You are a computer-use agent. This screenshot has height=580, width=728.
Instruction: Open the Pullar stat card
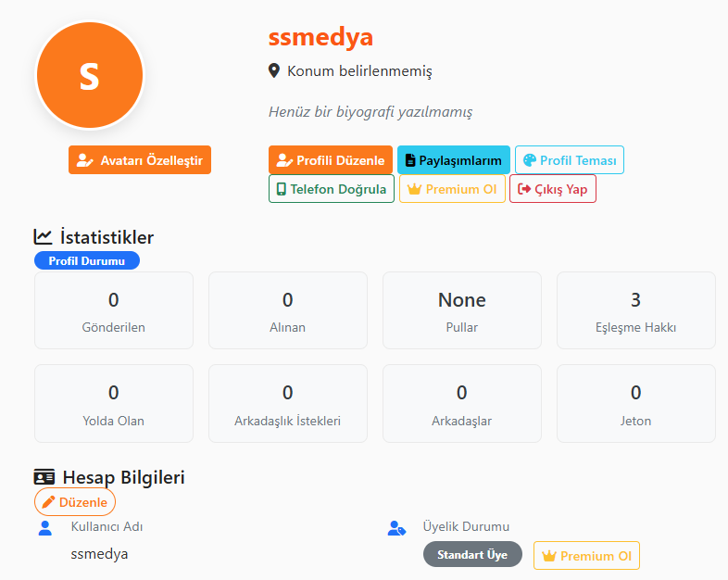(462, 310)
